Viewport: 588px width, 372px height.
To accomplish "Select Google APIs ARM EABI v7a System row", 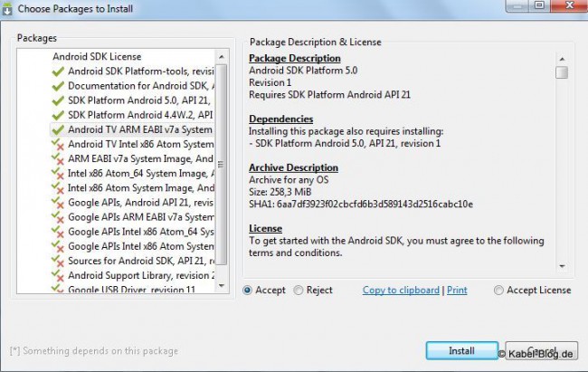I will tap(132, 218).
